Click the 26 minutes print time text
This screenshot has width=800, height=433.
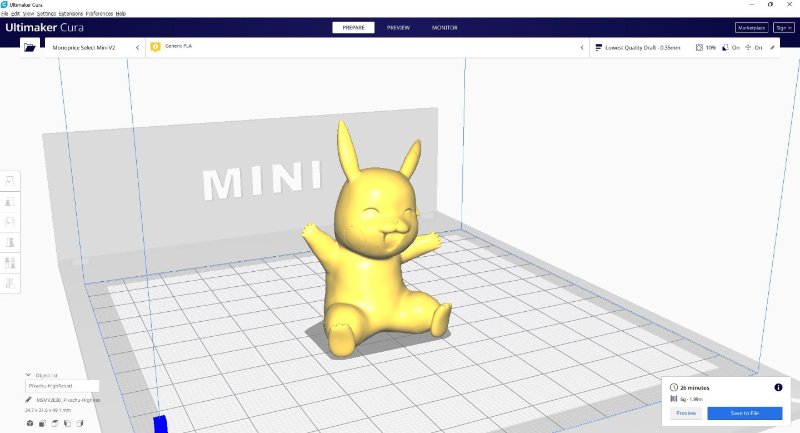pyautogui.click(x=695, y=388)
